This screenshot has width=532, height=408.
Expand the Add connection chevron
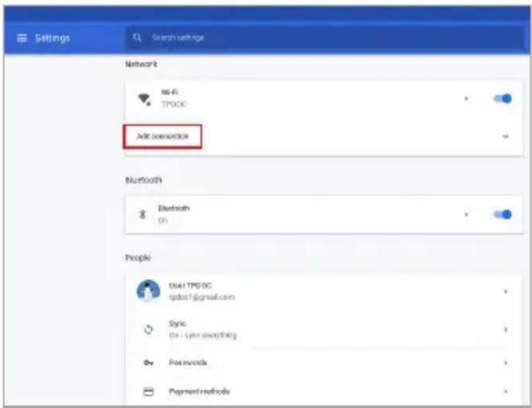(505, 137)
